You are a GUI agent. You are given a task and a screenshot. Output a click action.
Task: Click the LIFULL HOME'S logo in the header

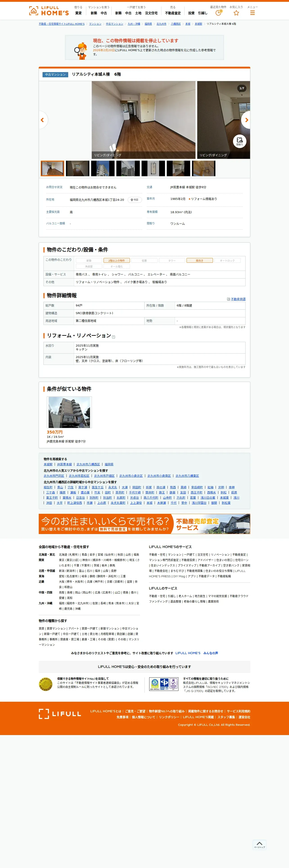(x=49, y=11)
